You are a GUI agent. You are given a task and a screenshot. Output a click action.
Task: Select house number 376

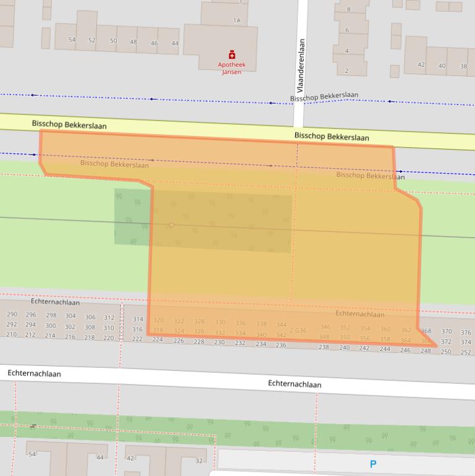pyautogui.click(x=466, y=333)
